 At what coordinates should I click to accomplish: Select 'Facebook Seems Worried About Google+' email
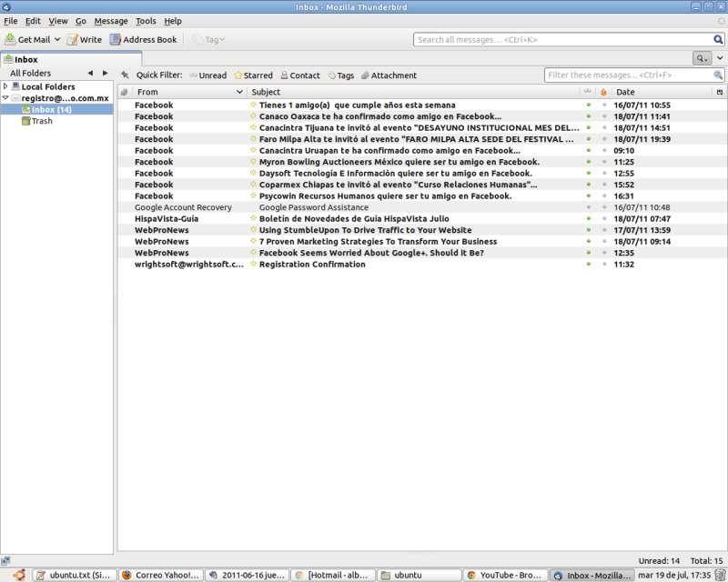pyautogui.click(x=421, y=253)
